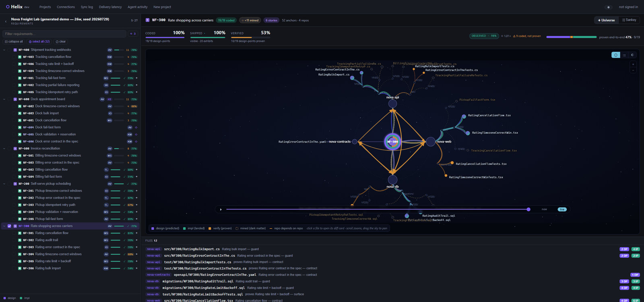Click the proven end-to-end progress bar

pos(571,37)
